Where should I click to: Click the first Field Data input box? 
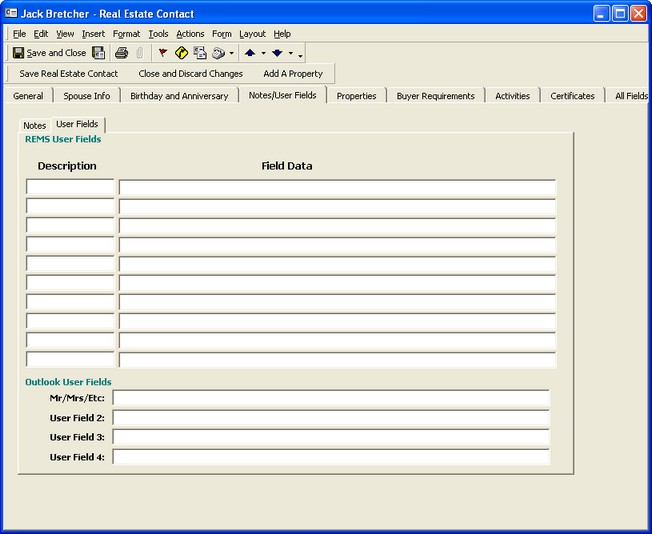337,187
